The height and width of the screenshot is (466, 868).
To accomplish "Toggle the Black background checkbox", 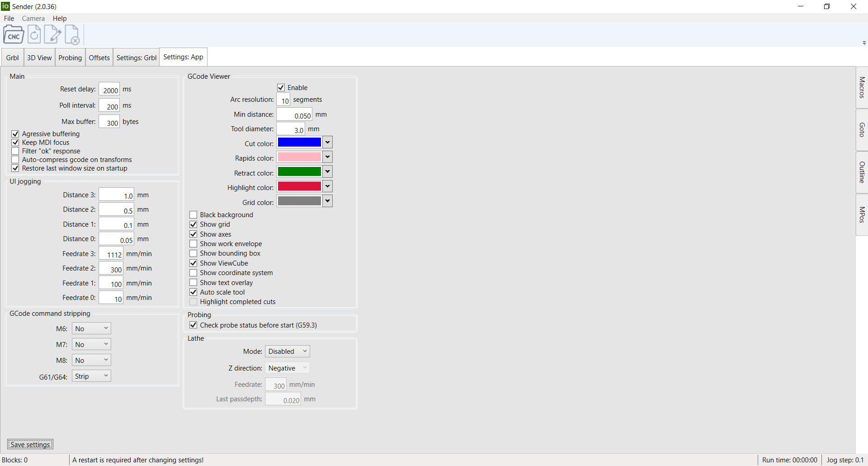I will (193, 215).
